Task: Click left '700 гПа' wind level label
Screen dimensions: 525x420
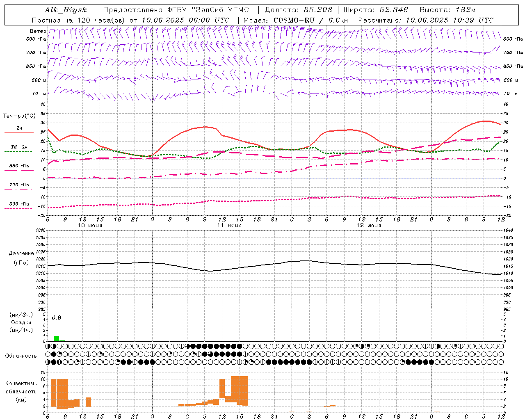Action: 36,52
